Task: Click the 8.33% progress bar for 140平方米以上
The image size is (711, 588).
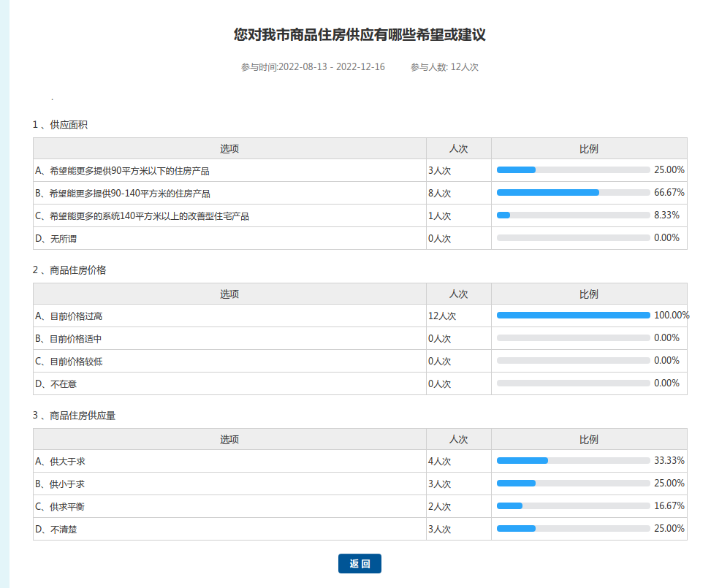Action: click(x=573, y=215)
